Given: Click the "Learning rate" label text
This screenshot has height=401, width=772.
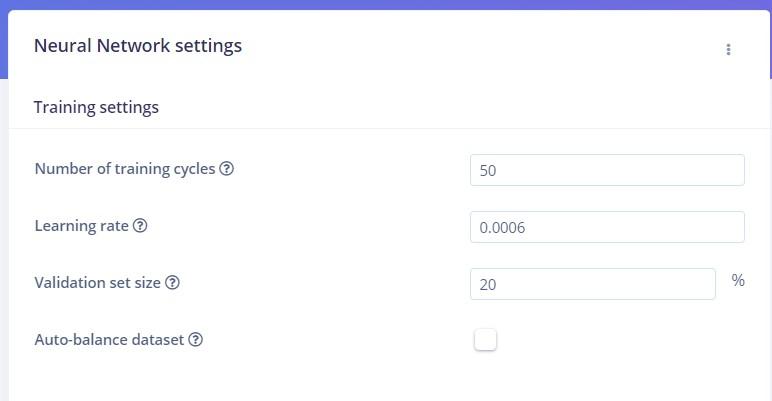Looking at the screenshot, I should 81,226.
